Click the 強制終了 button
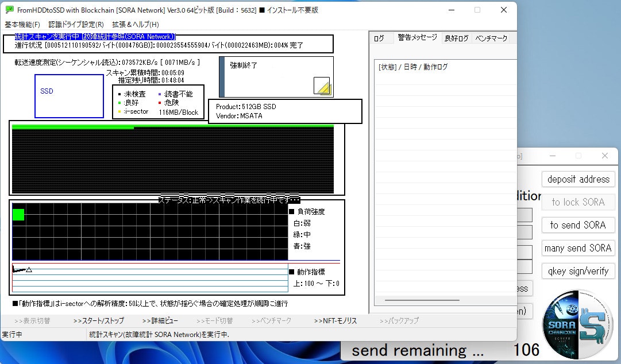The height and width of the screenshot is (364, 621). 276,77
